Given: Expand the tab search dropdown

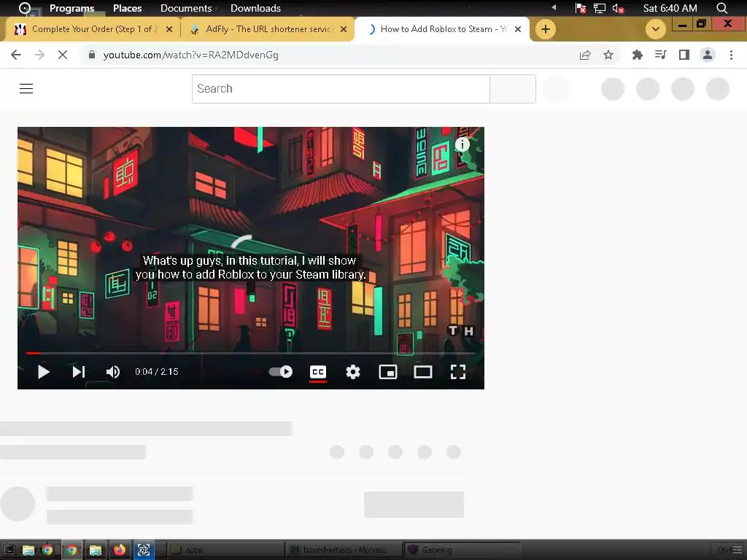Looking at the screenshot, I should 656,29.
